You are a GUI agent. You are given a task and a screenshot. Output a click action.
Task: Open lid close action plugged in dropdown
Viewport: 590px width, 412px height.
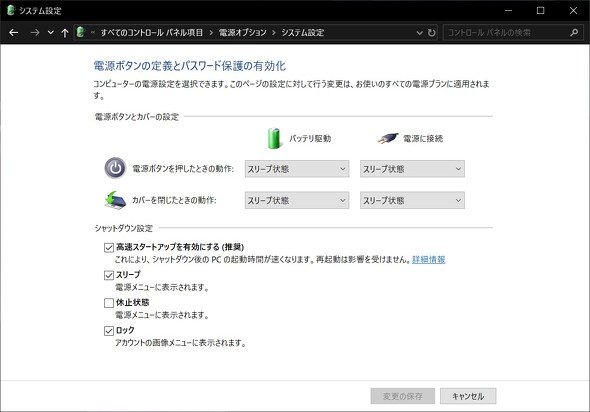(412, 201)
